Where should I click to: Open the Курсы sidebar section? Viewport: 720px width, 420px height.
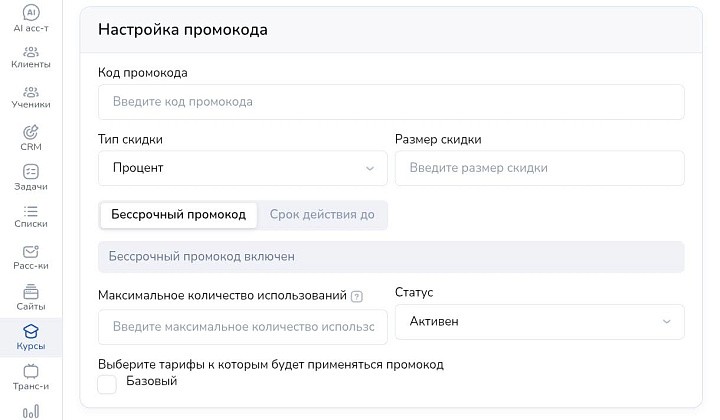click(x=31, y=337)
